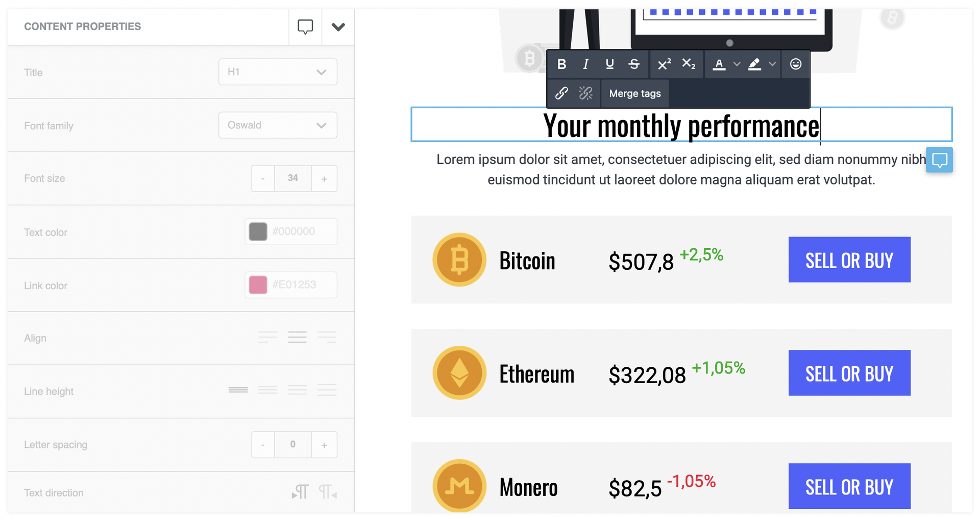Open the Link color pink swatch
The width and height of the screenshot is (980, 520).
(258, 285)
